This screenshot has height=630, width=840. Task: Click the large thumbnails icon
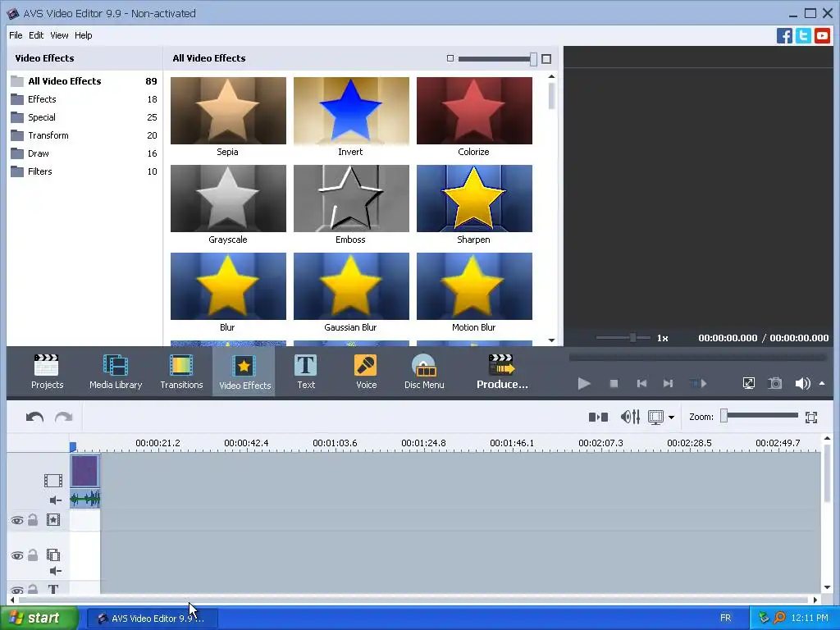[x=546, y=59]
